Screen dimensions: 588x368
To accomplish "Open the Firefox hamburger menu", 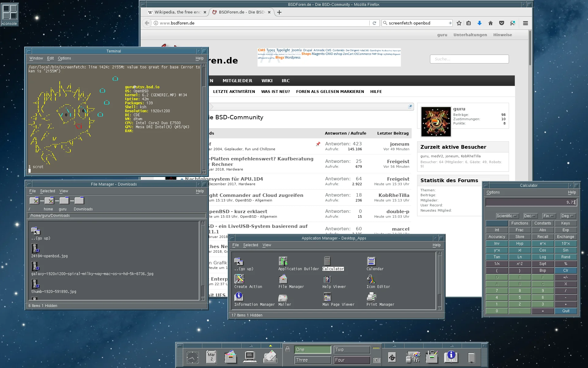I will [x=526, y=23].
